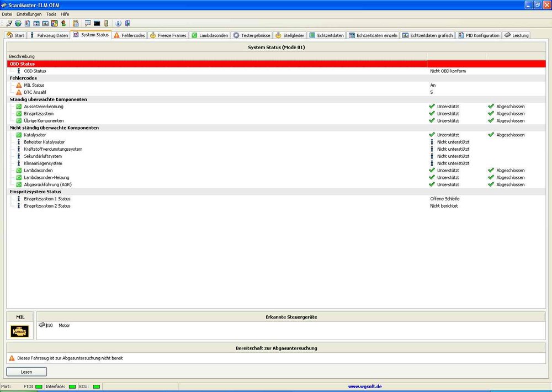
Task: Open the terminal console toolbar icon
Action: 97,24
